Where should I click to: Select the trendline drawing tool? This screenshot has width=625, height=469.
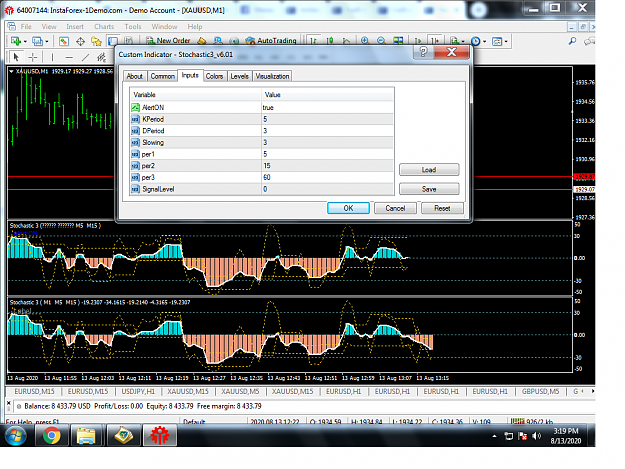(x=85, y=57)
